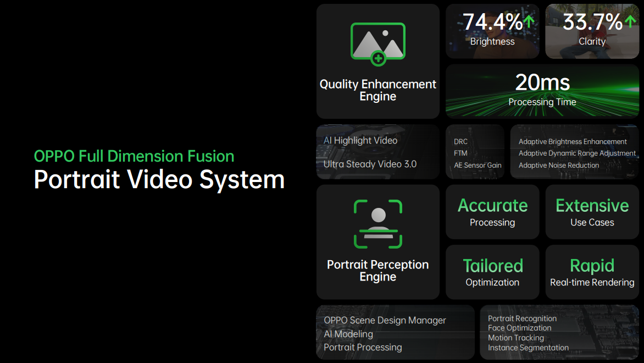
Task: Click 'AE Sensor Gain' text
Action: tap(478, 165)
